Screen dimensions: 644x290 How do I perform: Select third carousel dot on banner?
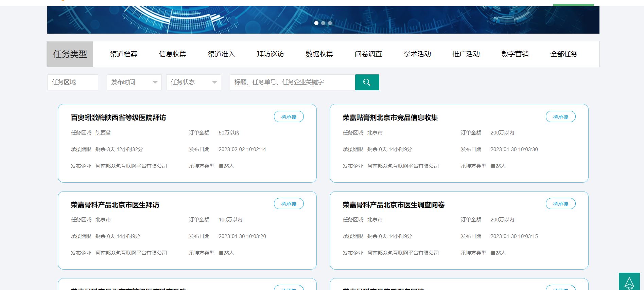point(330,23)
